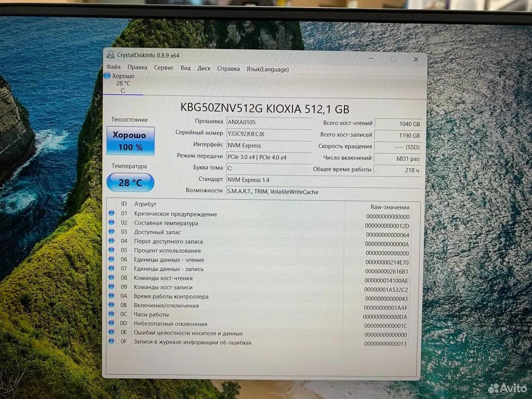
Task: Select the Порог доступного запаса attribute text
Action: click(168, 241)
